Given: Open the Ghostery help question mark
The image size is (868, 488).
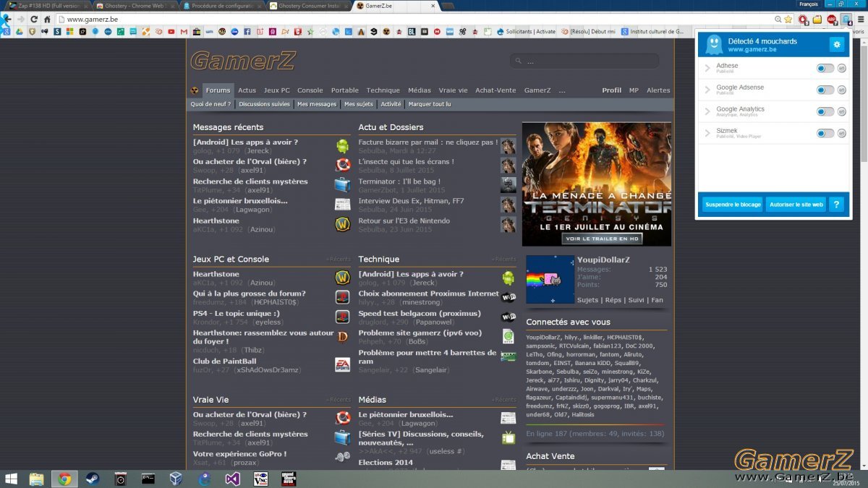Looking at the screenshot, I should (x=836, y=205).
